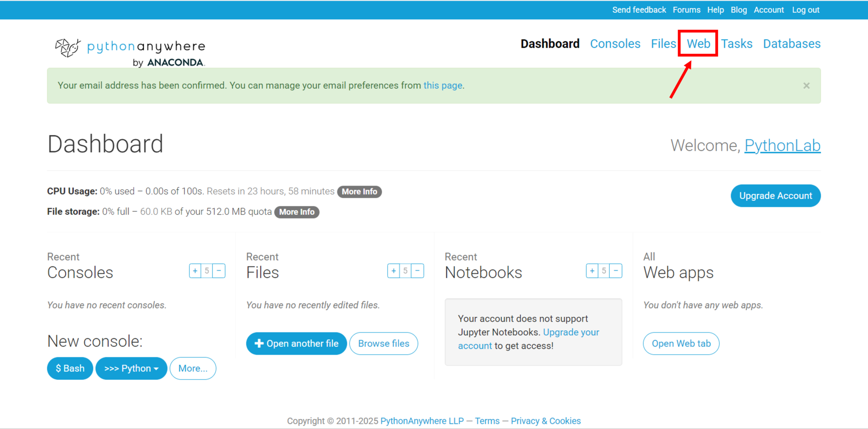Decrease the Recent Notebooks count with minus
The width and height of the screenshot is (868, 429).
point(616,271)
